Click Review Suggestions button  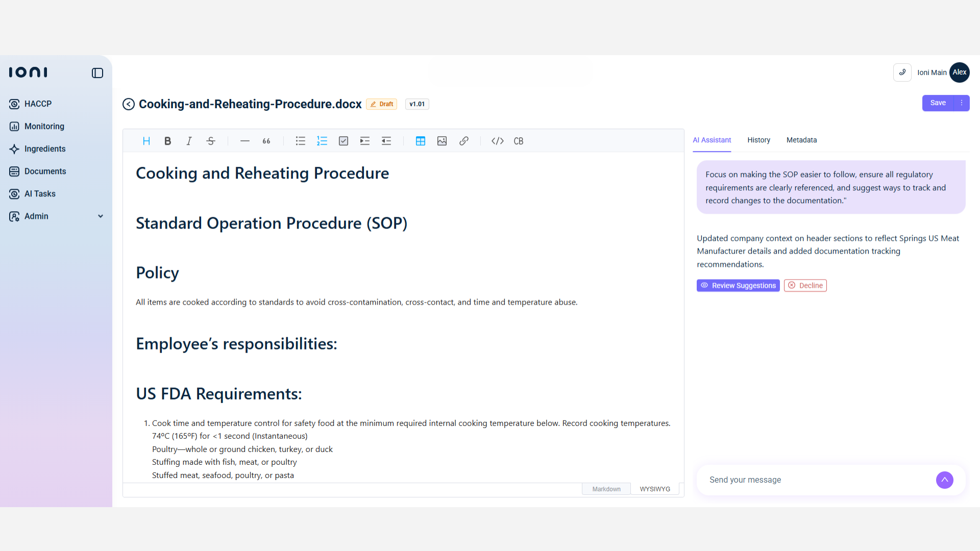coord(738,286)
